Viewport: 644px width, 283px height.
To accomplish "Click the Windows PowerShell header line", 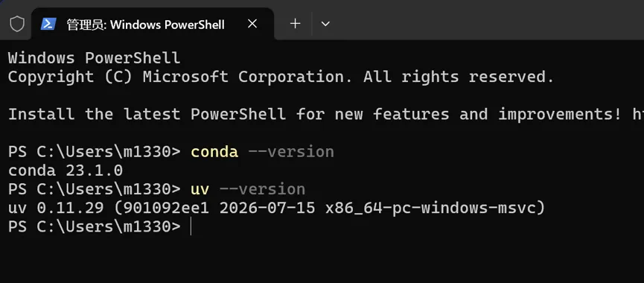I will coord(94,58).
